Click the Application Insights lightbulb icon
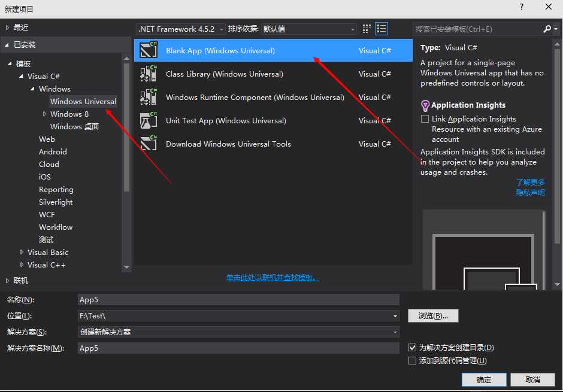Screen dimensions: 563x392 pyautogui.click(x=425, y=105)
